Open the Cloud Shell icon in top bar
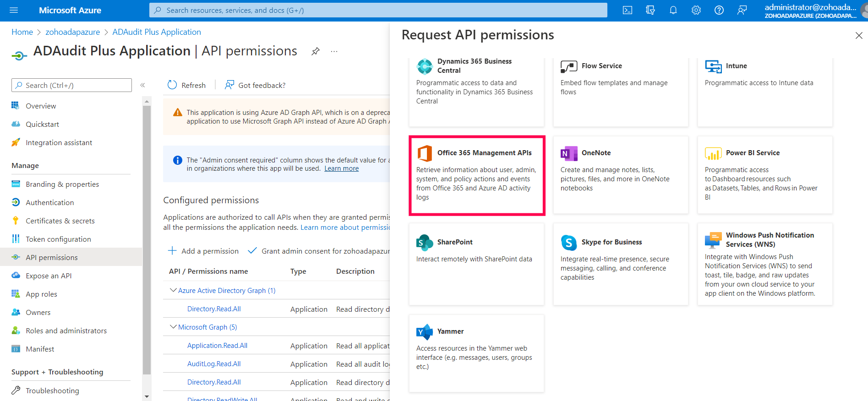The height and width of the screenshot is (401, 868). pos(627,10)
